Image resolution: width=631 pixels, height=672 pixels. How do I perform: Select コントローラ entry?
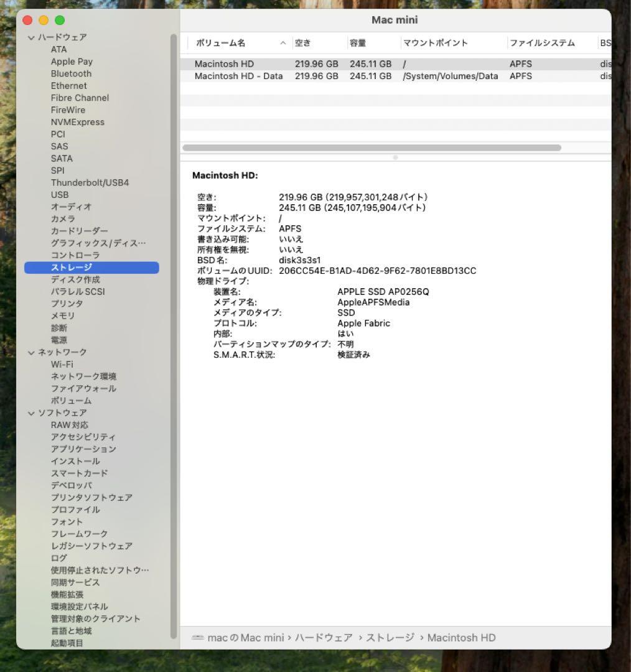click(x=75, y=255)
